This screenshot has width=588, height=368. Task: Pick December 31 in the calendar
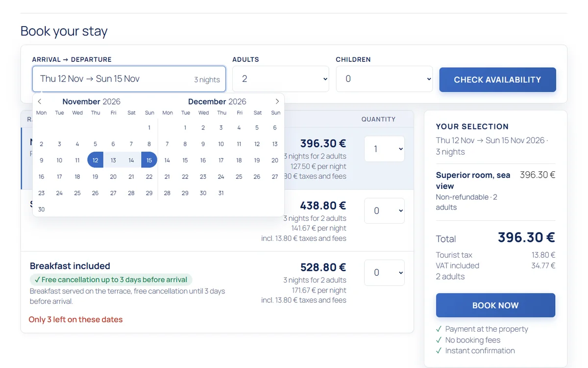point(221,193)
